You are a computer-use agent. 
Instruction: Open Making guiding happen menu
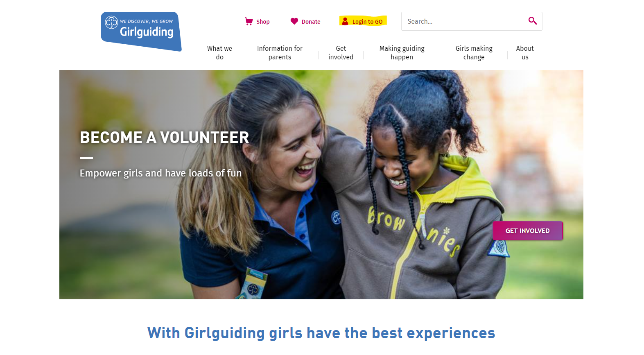tap(402, 53)
